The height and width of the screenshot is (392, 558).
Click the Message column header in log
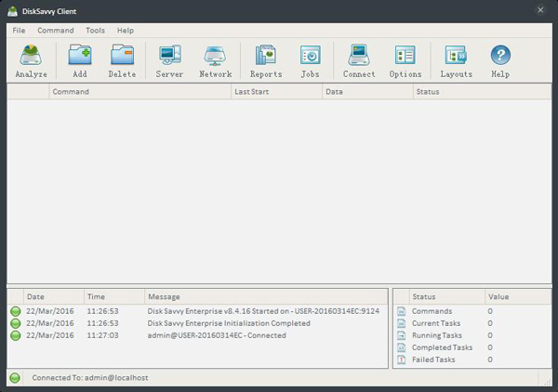tap(266, 296)
